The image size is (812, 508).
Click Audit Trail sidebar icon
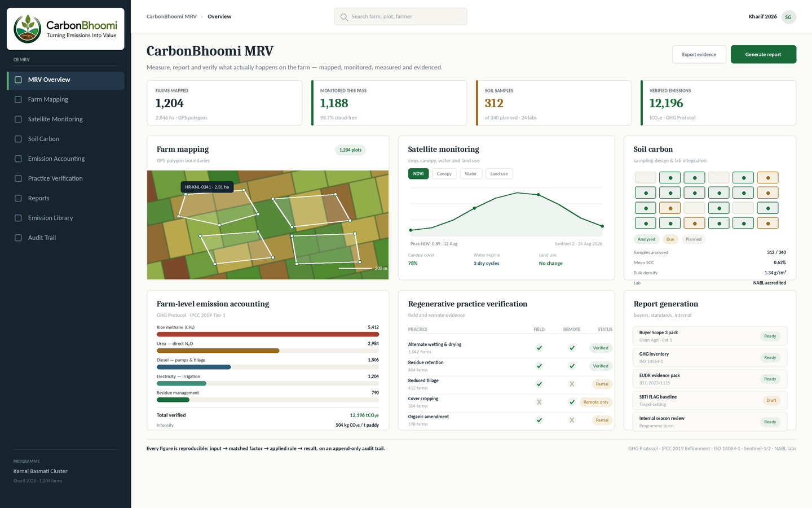tap(18, 238)
